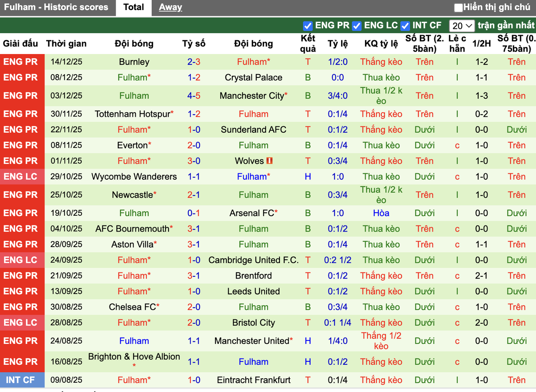Screen dimensions: 536x392
Task: Click the 2-0 score of Chelsea FC match
Action: [194, 307]
